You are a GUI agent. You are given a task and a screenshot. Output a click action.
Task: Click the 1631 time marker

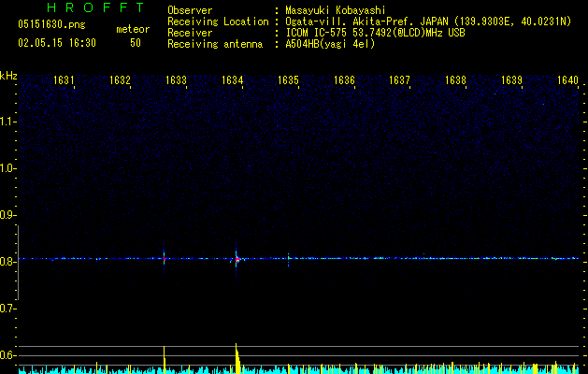click(x=64, y=80)
